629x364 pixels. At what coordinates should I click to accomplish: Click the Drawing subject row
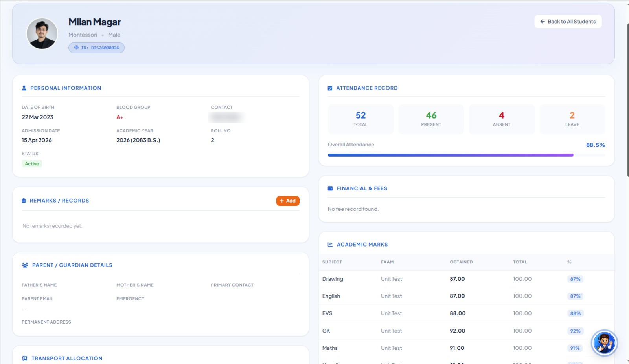click(x=466, y=279)
